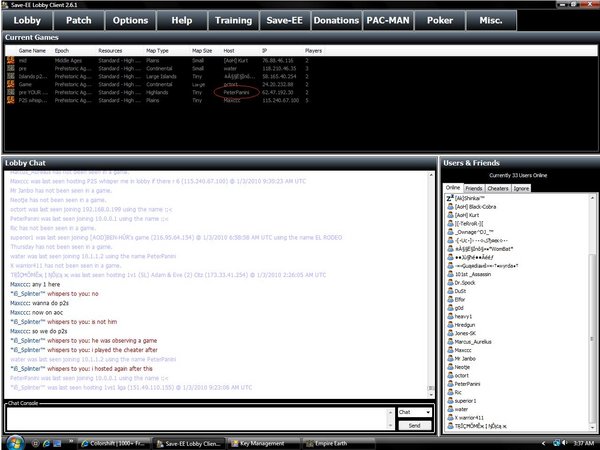Open the Chat mode dropdown
Screen dimensions: 600x450
pyautogui.click(x=414, y=412)
